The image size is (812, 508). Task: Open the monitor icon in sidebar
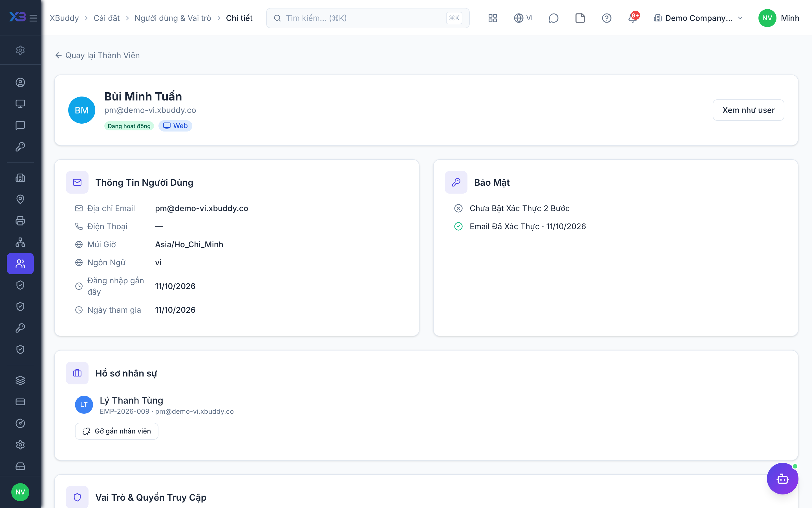click(x=20, y=104)
